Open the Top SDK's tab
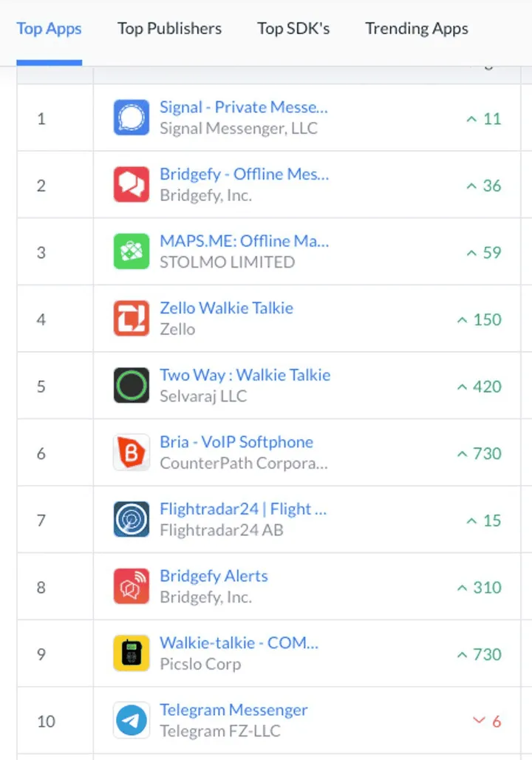532x760 pixels. point(293,30)
